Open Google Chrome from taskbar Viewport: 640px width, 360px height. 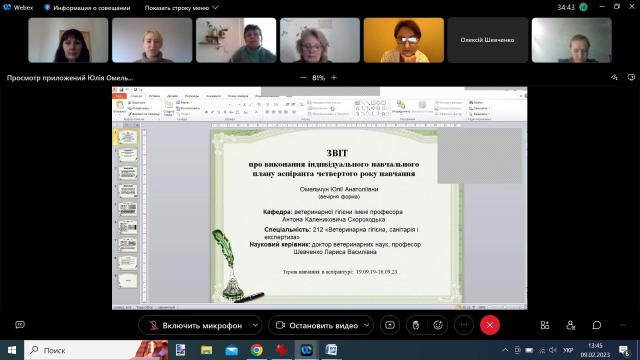point(257,350)
